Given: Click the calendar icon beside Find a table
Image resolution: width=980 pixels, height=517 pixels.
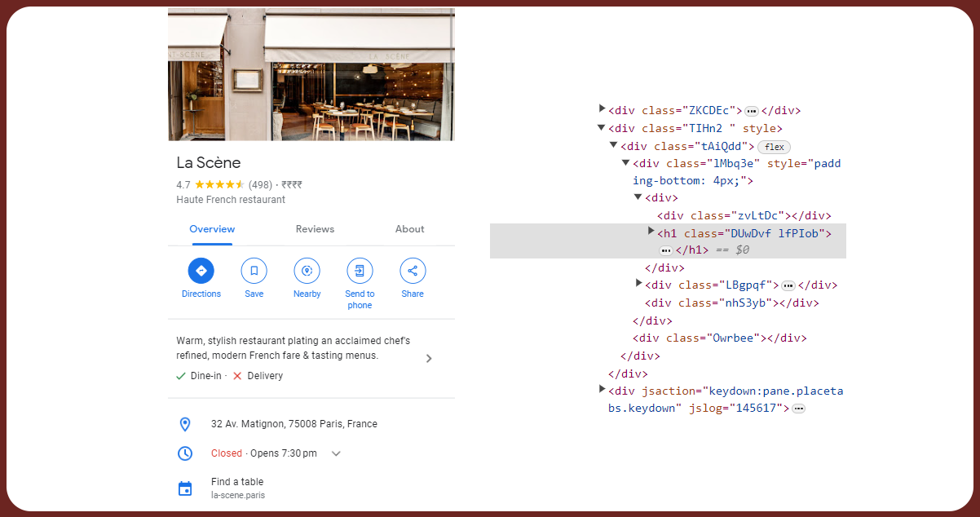Looking at the screenshot, I should tap(185, 488).
